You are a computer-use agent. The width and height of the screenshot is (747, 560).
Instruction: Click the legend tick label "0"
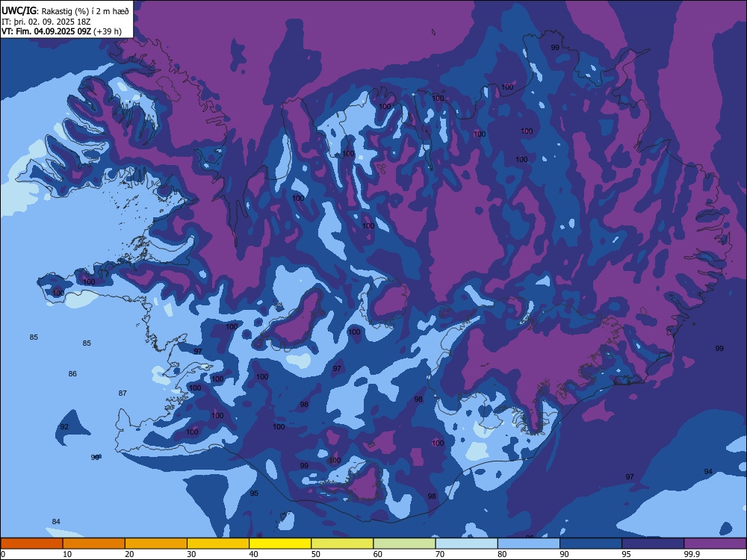pos(3,554)
